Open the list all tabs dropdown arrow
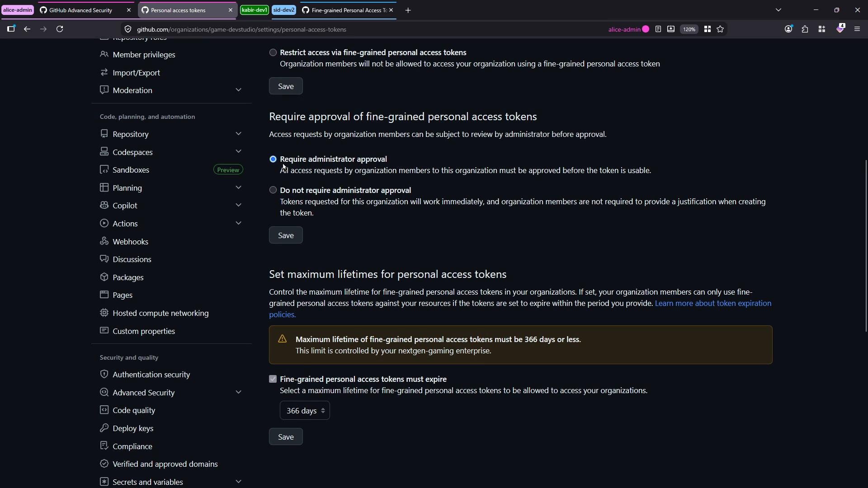 click(x=778, y=10)
